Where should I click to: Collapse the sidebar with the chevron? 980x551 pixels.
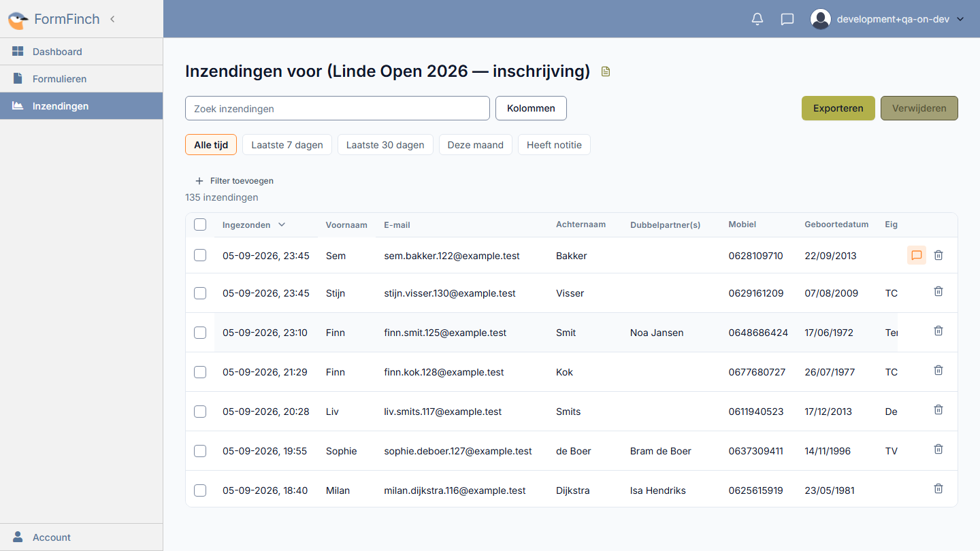[x=112, y=19]
